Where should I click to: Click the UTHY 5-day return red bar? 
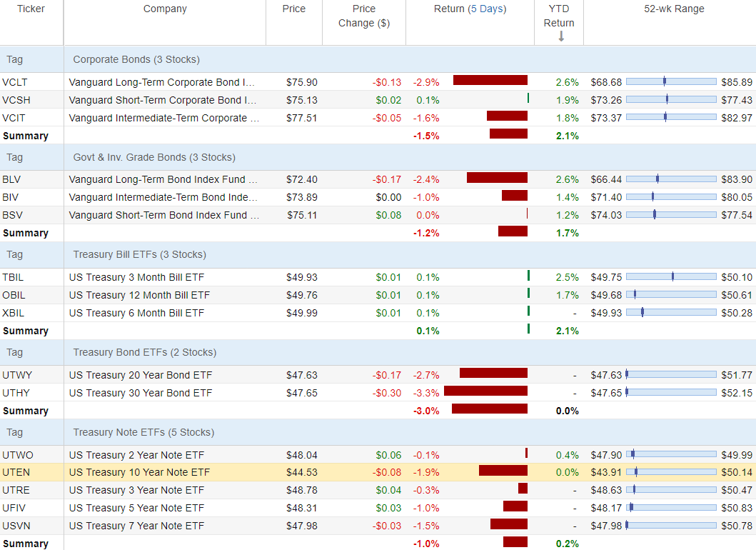pyautogui.click(x=485, y=391)
